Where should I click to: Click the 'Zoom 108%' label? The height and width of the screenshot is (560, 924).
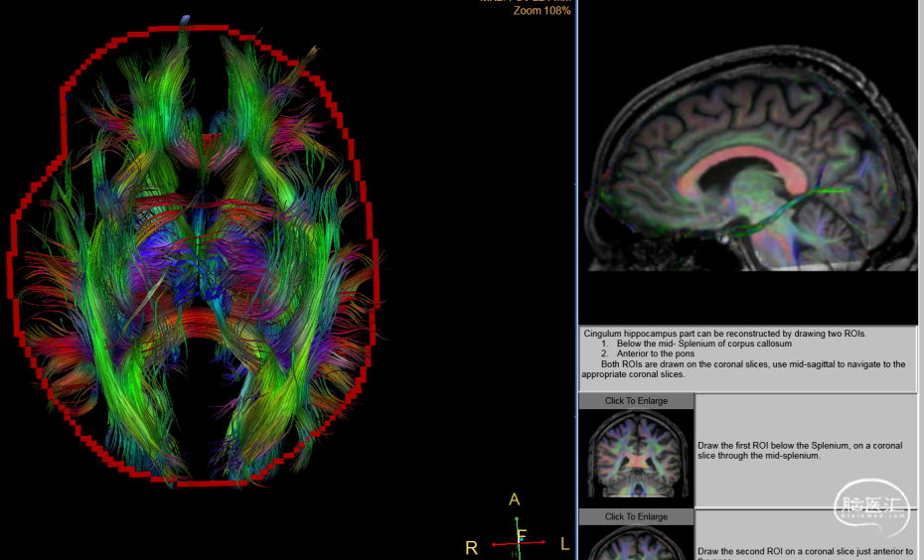tap(541, 11)
